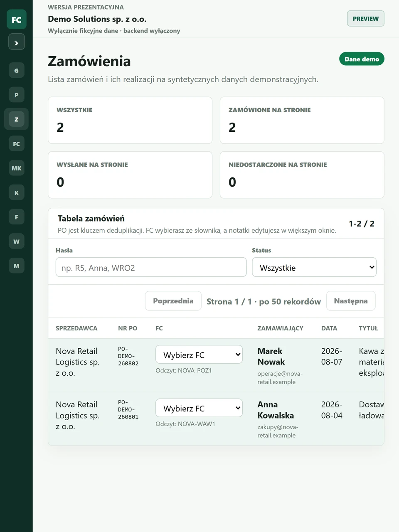Screen dimensions: 399x532
Task: Click the WSZYSTKIE summary card
Action: click(130, 120)
